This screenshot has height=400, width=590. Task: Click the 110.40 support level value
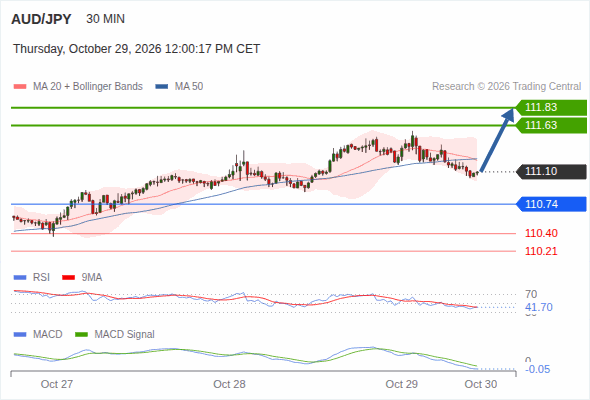[541, 233]
